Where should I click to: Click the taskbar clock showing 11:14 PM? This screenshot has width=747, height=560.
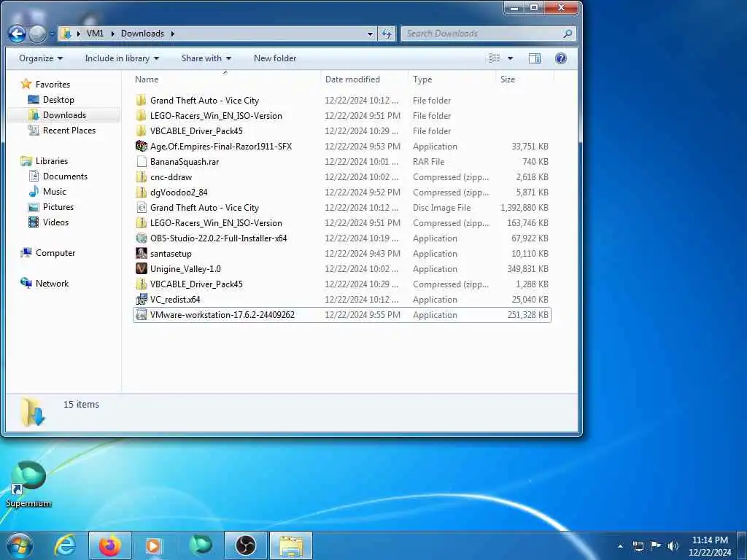click(710, 540)
